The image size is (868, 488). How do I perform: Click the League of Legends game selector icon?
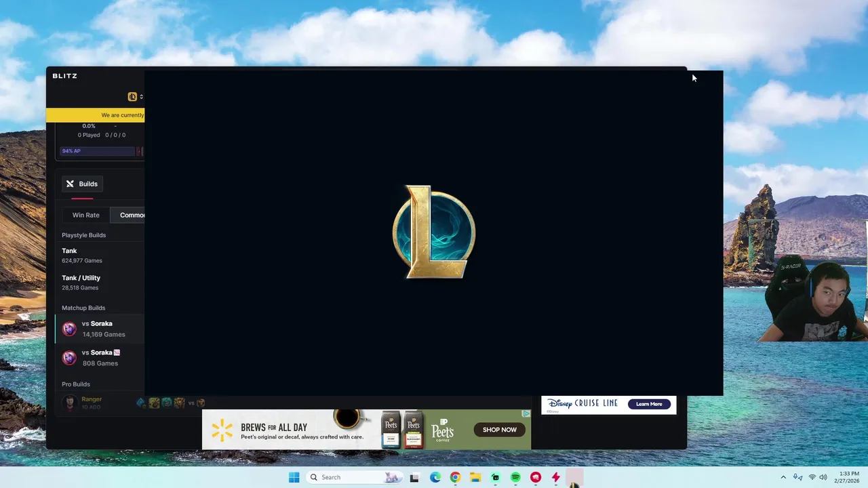pyautogui.click(x=132, y=97)
